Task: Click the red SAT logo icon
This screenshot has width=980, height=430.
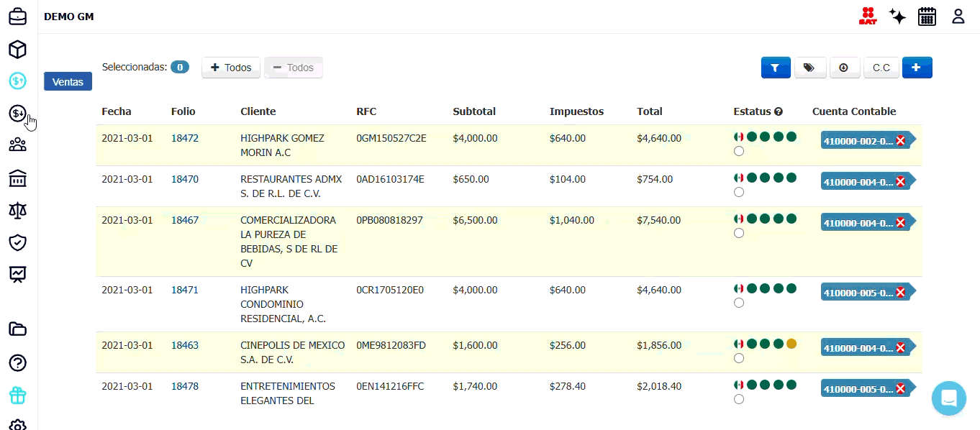Action: click(x=868, y=16)
